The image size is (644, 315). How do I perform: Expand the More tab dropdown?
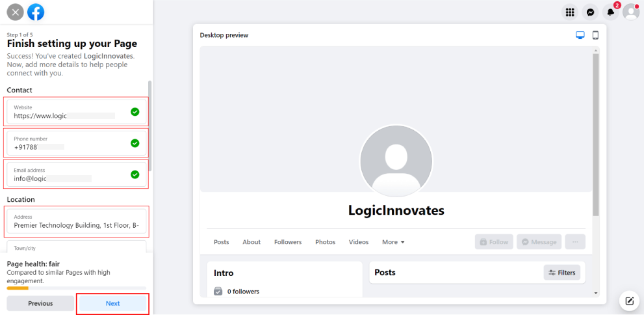pyautogui.click(x=393, y=242)
